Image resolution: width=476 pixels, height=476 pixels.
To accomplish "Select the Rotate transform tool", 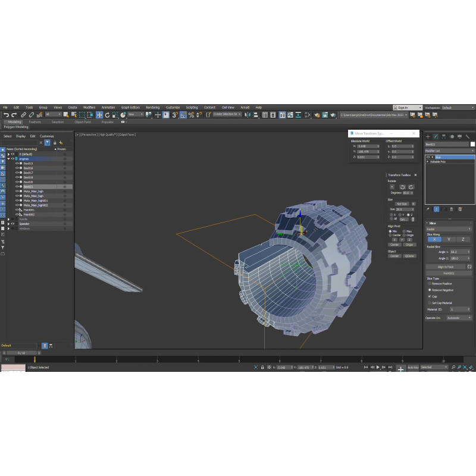I will pos(107,114).
